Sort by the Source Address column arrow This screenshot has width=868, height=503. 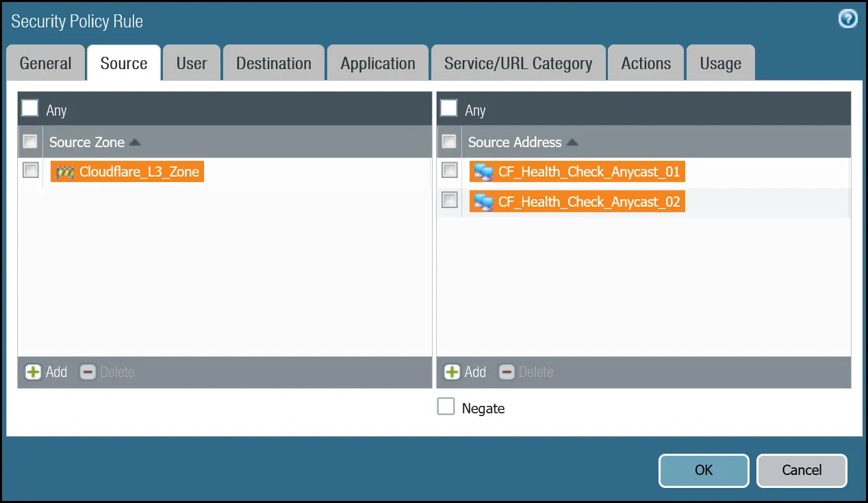(572, 142)
